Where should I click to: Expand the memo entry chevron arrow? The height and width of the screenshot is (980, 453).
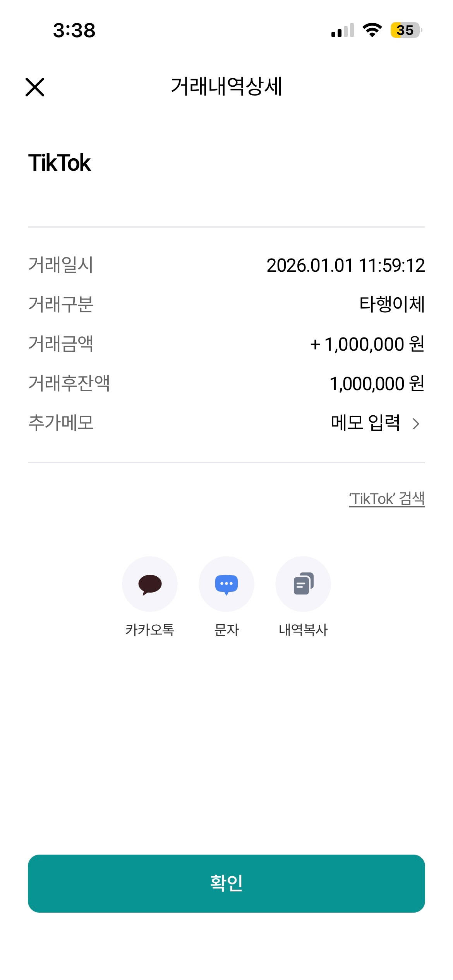(416, 424)
